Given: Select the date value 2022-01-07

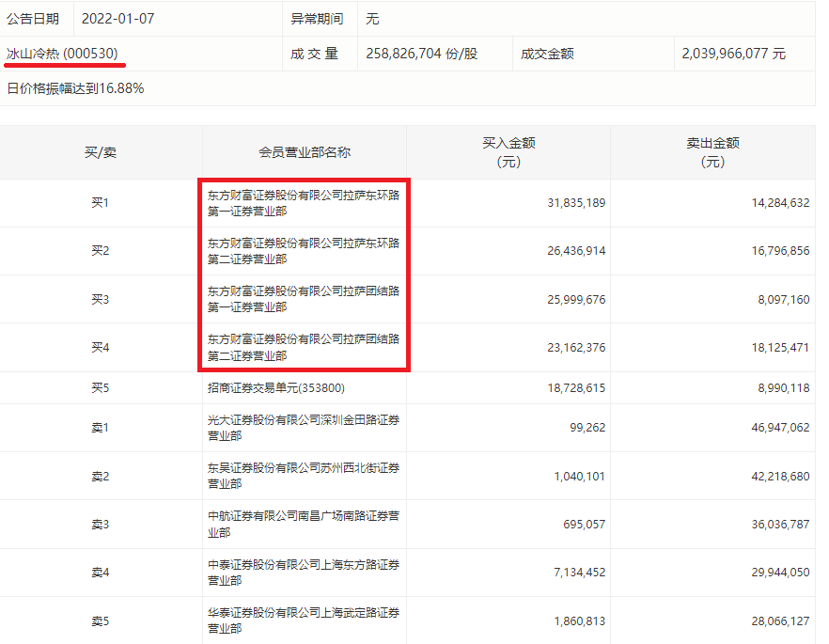Looking at the screenshot, I should tap(117, 19).
